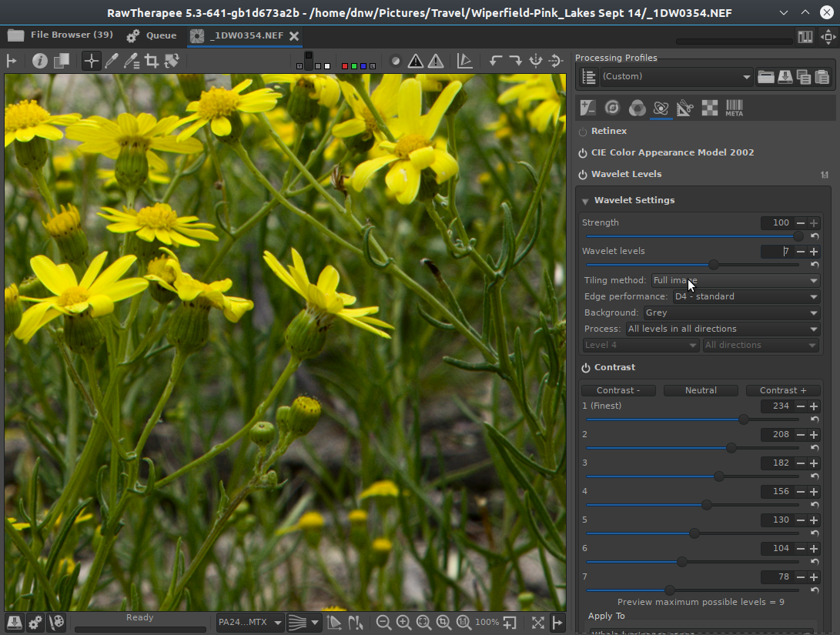Expand the Edge performance D4 - standard dropdown
Image resolution: width=840 pixels, height=635 pixels.
coord(745,296)
